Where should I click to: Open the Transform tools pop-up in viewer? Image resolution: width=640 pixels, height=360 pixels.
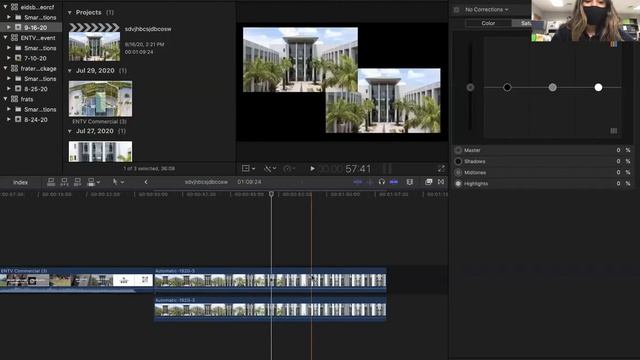tap(248, 169)
